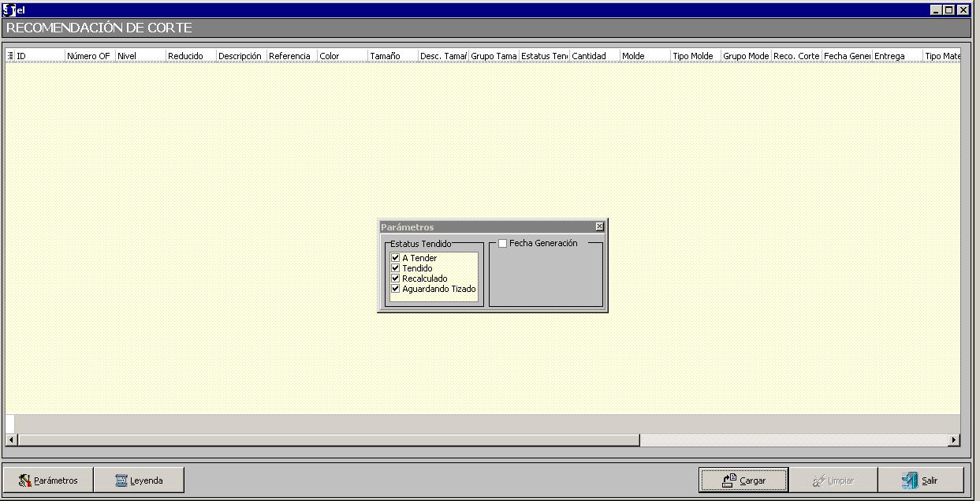The image size is (980, 501).
Task: Open the Leyenda legend button
Action: (x=139, y=480)
